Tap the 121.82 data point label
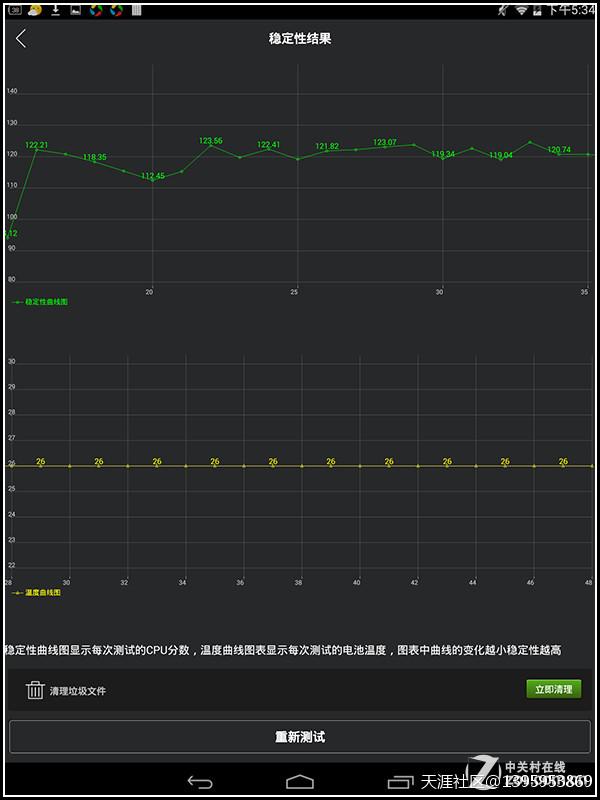Viewport: 600px width, 800px height. (327, 146)
